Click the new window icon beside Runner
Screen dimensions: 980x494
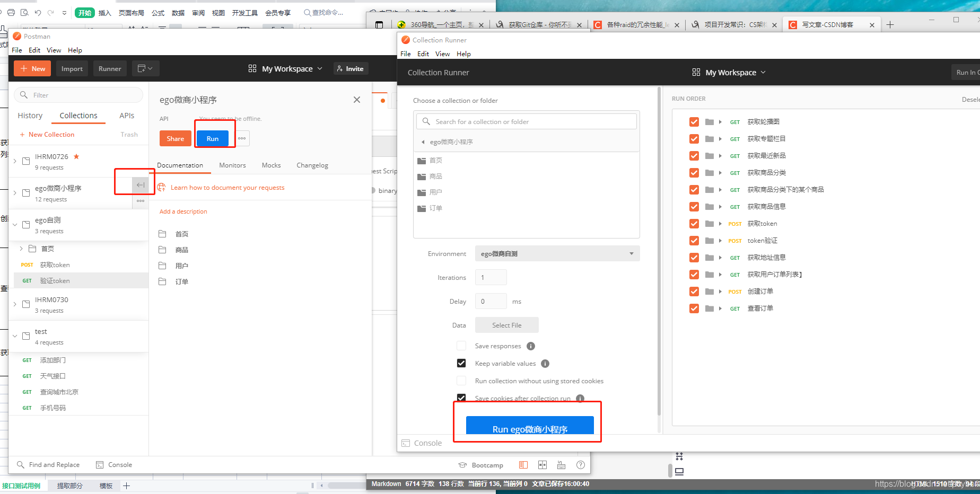[145, 68]
